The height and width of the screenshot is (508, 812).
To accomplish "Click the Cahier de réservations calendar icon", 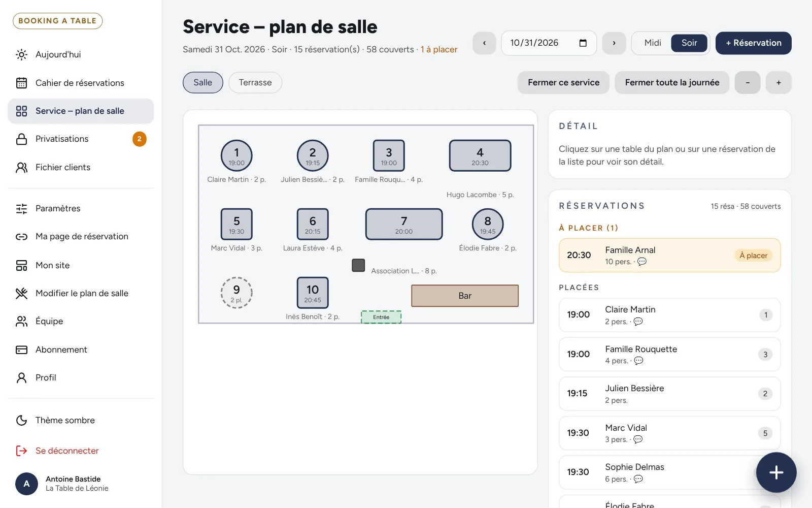I will pos(21,83).
